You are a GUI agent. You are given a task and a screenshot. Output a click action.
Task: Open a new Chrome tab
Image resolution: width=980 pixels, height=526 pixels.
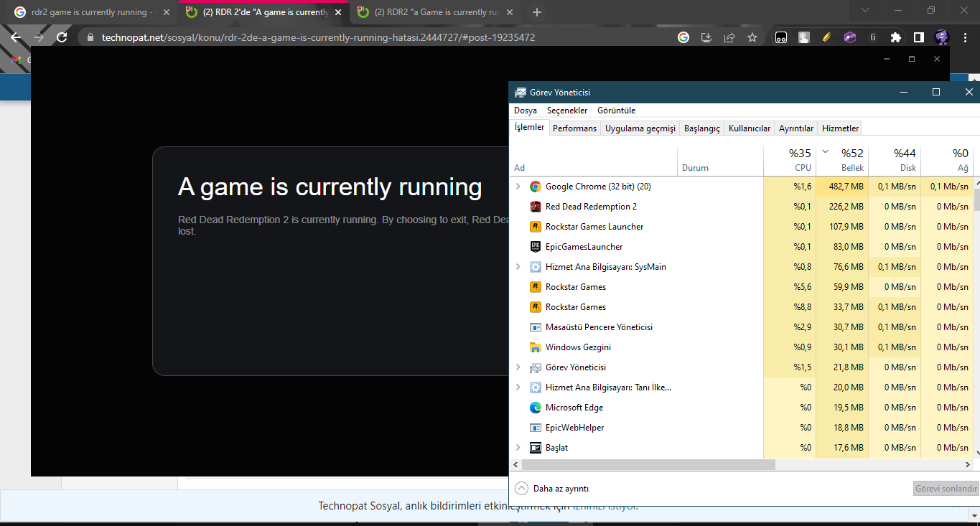(537, 12)
